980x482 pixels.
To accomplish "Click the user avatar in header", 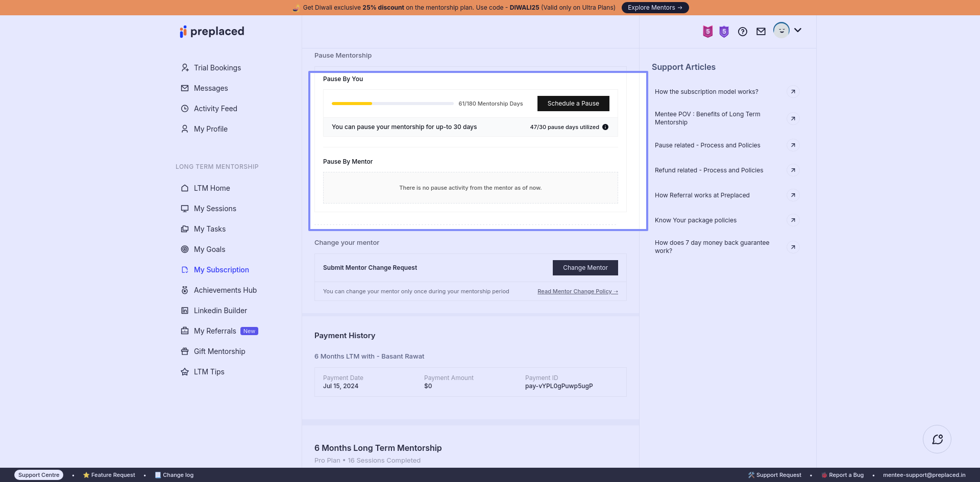I will tap(781, 30).
